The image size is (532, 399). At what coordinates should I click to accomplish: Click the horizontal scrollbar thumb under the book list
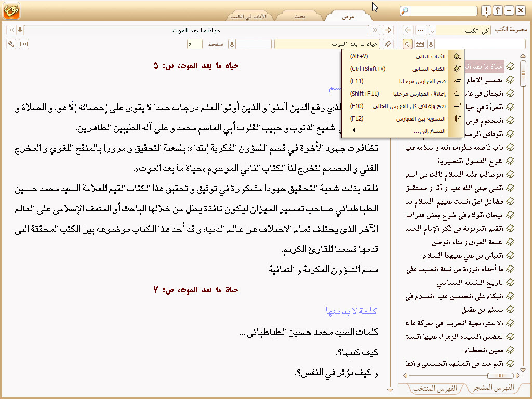coord(500,375)
